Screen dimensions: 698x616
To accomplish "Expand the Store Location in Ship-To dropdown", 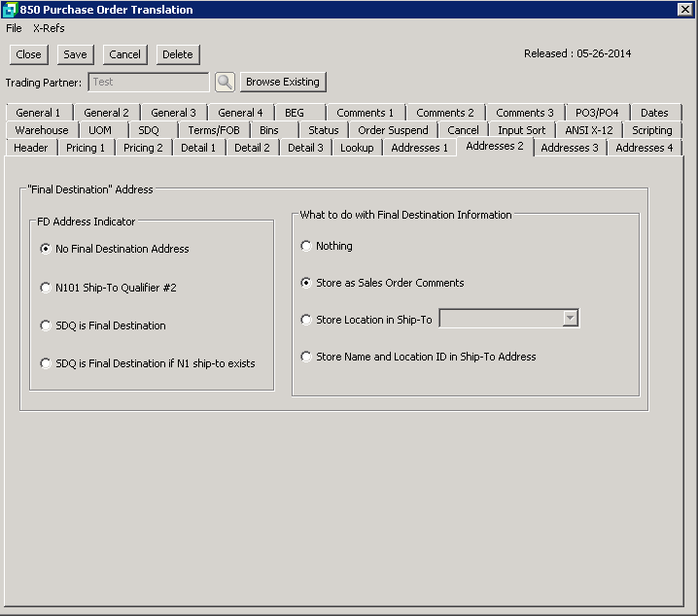I will 571,319.
